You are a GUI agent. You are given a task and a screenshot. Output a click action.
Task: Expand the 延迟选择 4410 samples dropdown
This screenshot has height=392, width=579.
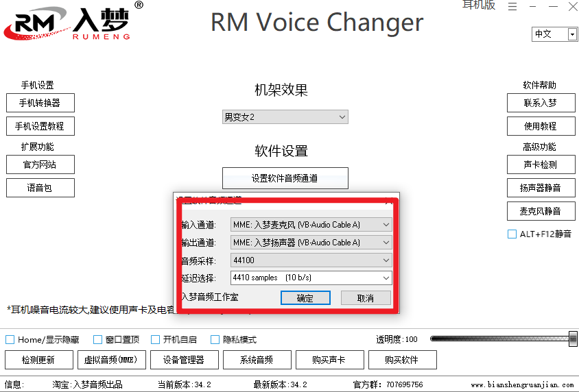point(311,278)
